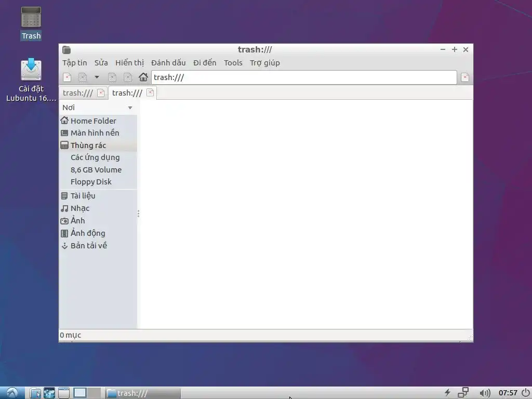Image resolution: width=532 pixels, height=399 pixels.
Task: Launch the web browser from the taskbar
Action: 49,393
